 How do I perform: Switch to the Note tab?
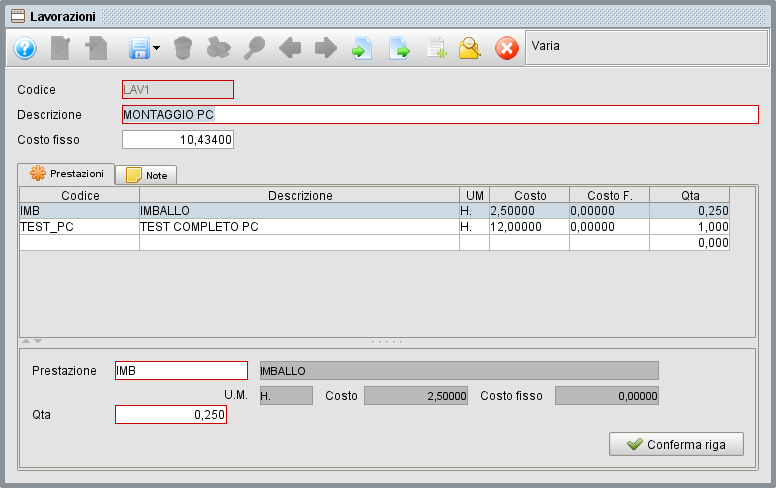(x=146, y=175)
